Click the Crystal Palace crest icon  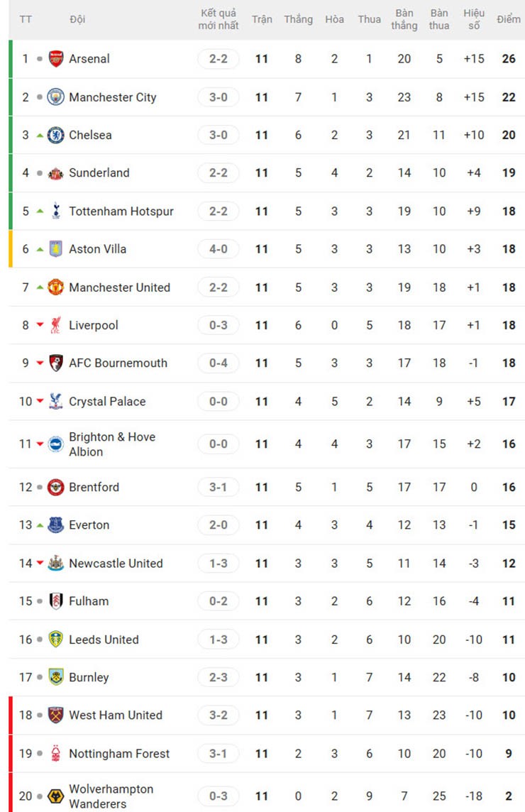tap(56, 401)
